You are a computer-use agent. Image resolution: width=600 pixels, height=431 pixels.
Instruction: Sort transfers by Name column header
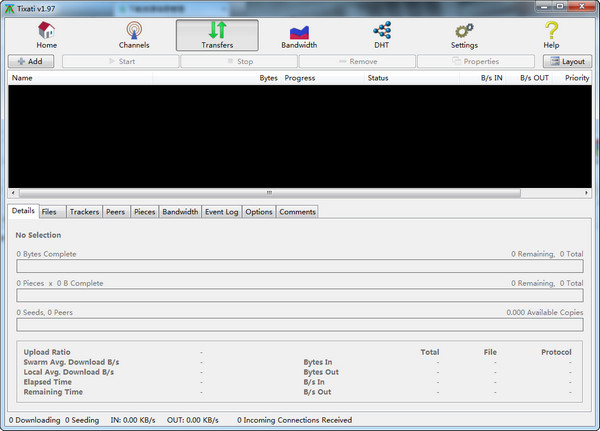pyautogui.click(x=22, y=77)
